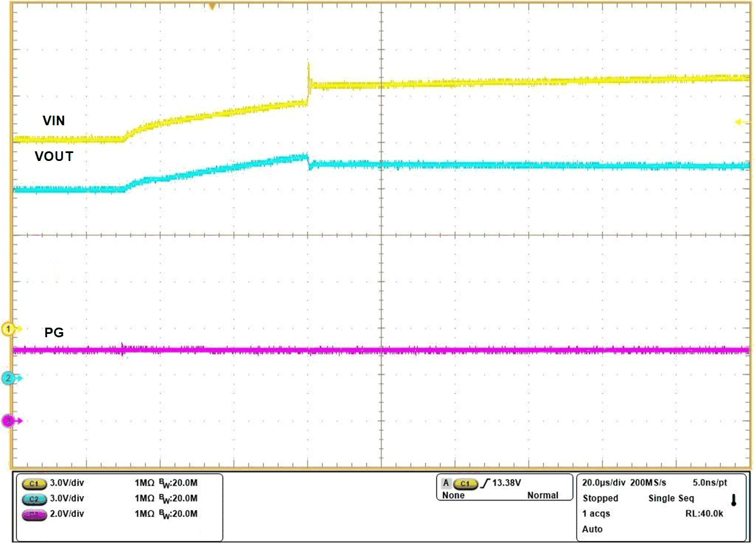Click the A trigger source label
The image size is (756, 543).
click(x=446, y=483)
